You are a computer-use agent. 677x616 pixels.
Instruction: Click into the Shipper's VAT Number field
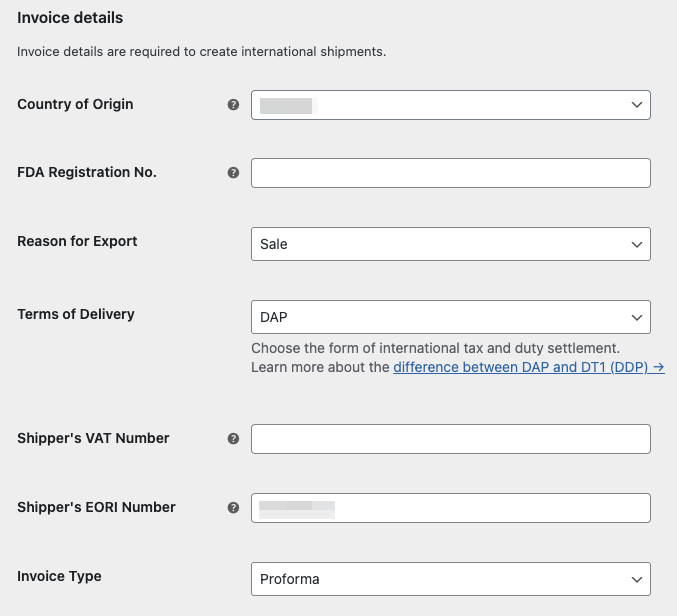pyautogui.click(x=450, y=439)
